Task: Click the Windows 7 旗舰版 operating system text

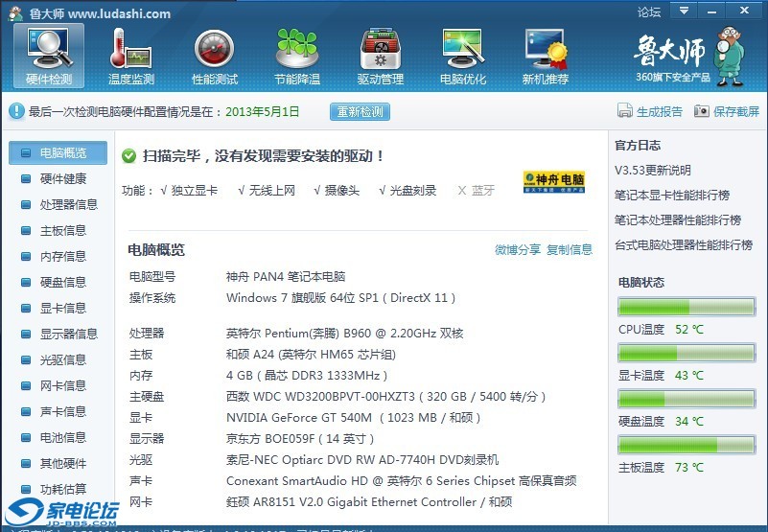Action: [341, 298]
